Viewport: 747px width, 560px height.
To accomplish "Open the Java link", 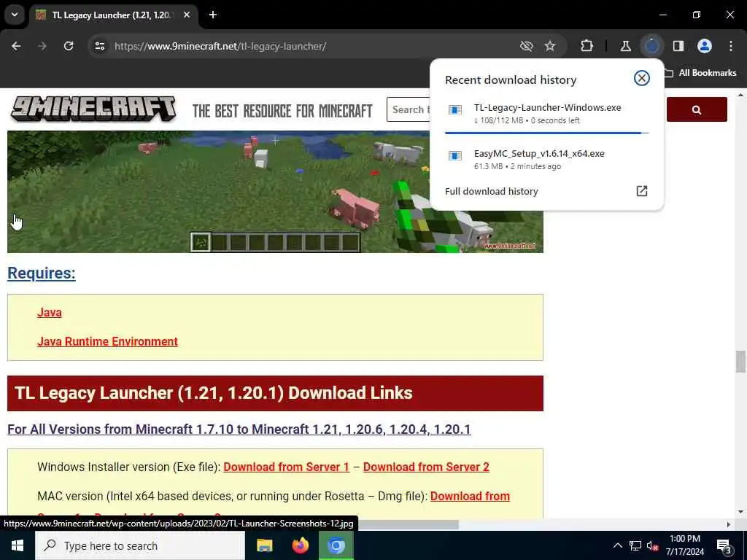I will click(x=50, y=312).
